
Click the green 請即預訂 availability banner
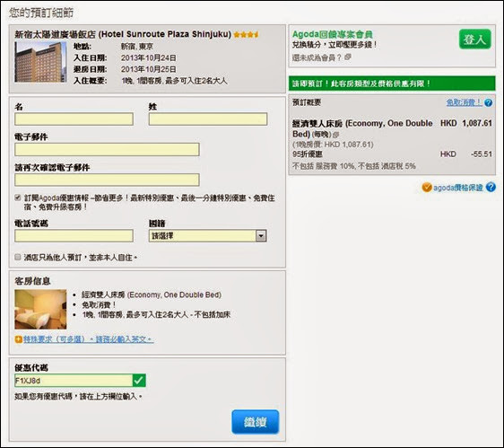(392, 83)
